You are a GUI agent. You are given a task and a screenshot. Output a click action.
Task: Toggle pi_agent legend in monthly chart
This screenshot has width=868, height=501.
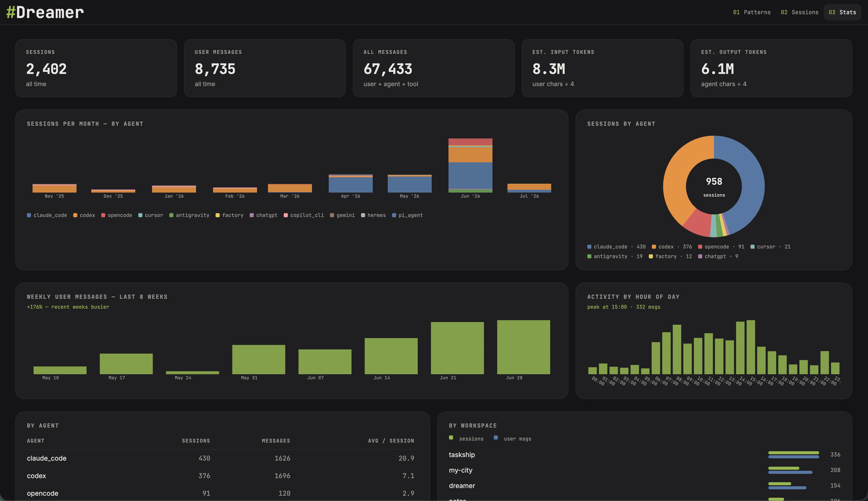(x=408, y=215)
